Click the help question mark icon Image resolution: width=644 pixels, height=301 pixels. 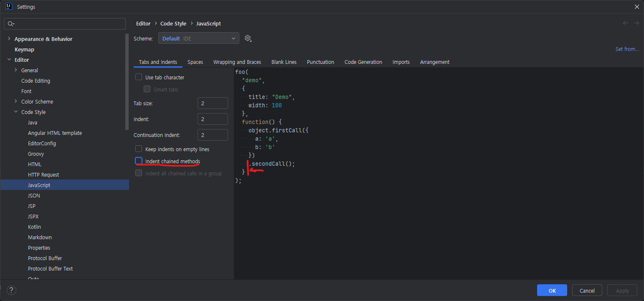click(12, 291)
